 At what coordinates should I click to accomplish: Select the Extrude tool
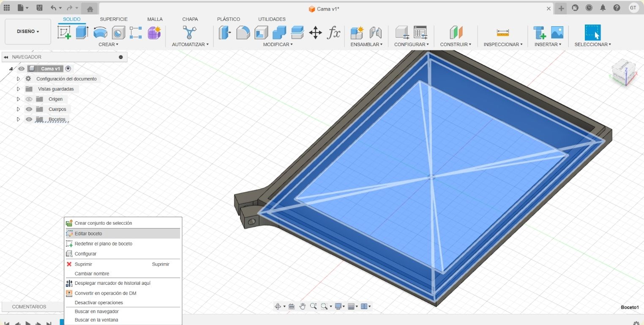pyautogui.click(x=82, y=33)
